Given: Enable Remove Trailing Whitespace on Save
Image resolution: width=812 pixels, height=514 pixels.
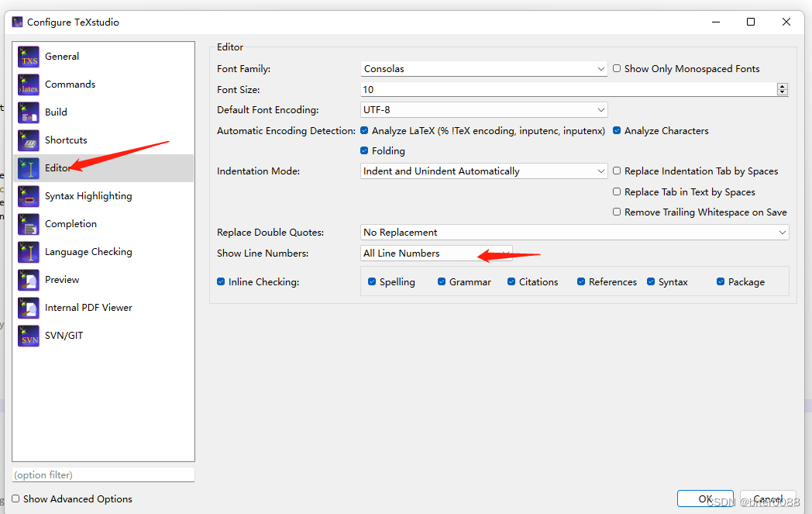Looking at the screenshot, I should [x=617, y=212].
